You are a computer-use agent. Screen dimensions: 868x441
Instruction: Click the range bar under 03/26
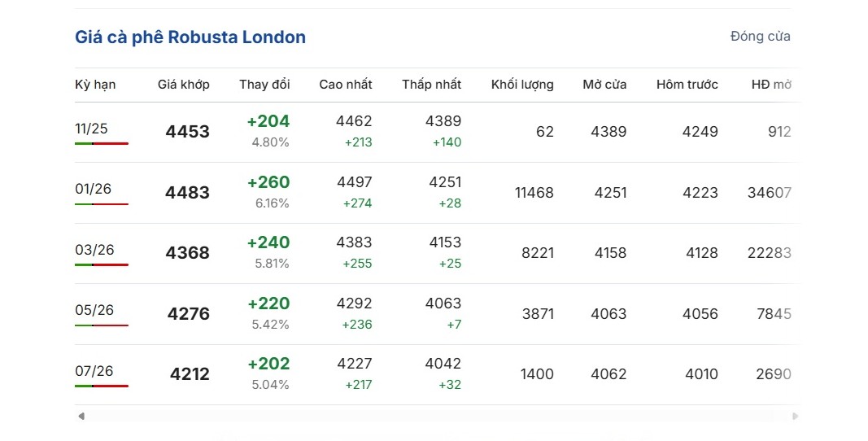coord(102,264)
